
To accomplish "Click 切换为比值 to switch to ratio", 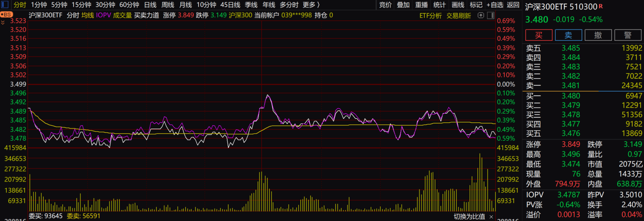I will 469,217.
